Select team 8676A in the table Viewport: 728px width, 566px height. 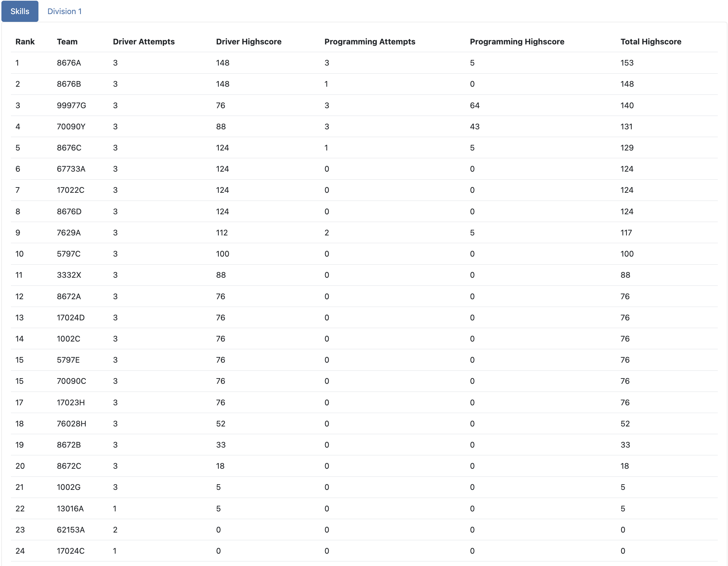tap(69, 63)
